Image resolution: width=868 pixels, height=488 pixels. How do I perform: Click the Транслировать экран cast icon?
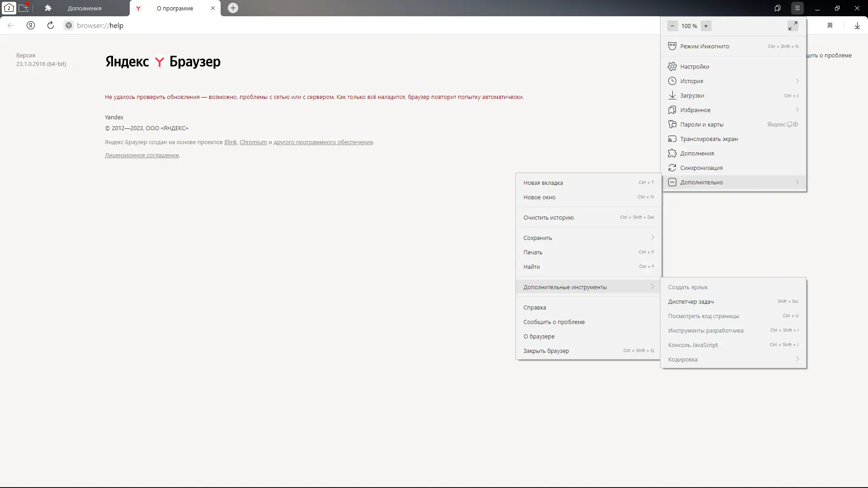tap(672, 139)
